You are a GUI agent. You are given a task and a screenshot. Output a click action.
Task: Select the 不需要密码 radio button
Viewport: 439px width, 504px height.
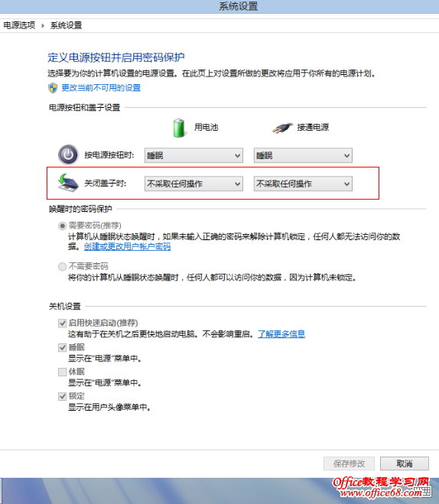pos(63,266)
